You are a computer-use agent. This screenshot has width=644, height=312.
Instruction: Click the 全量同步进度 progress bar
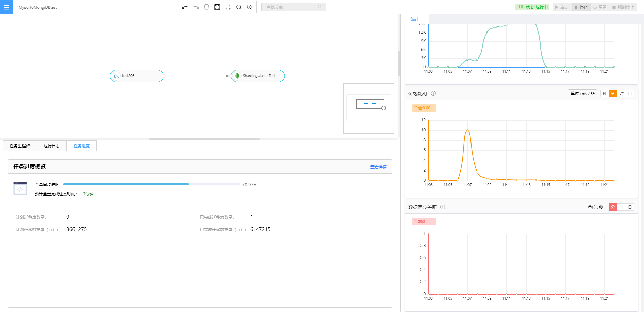click(151, 184)
